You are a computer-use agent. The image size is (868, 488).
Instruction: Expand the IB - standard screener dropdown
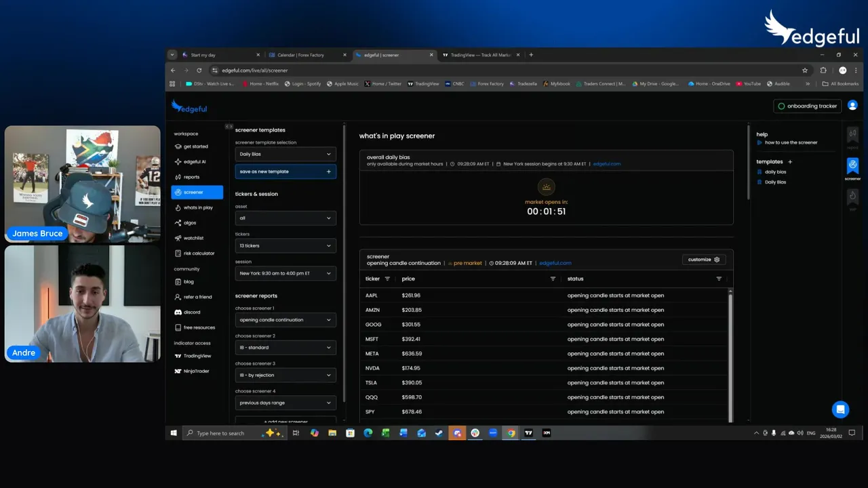[x=285, y=348]
